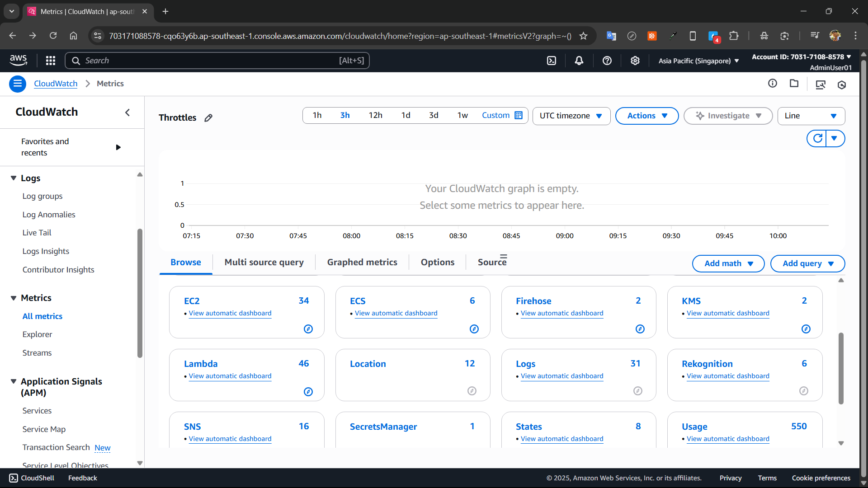View automatic dashboard for Rekognition

coord(728,376)
